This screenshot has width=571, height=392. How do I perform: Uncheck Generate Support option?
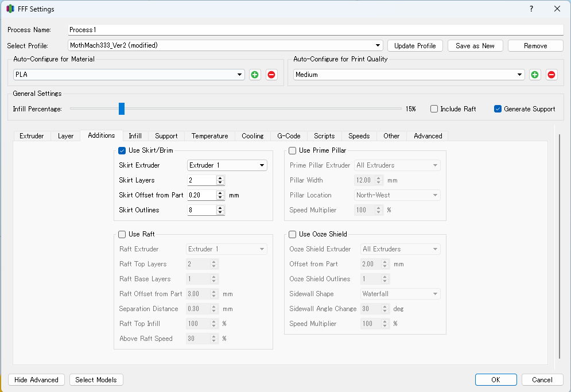click(x=498, y=109)
